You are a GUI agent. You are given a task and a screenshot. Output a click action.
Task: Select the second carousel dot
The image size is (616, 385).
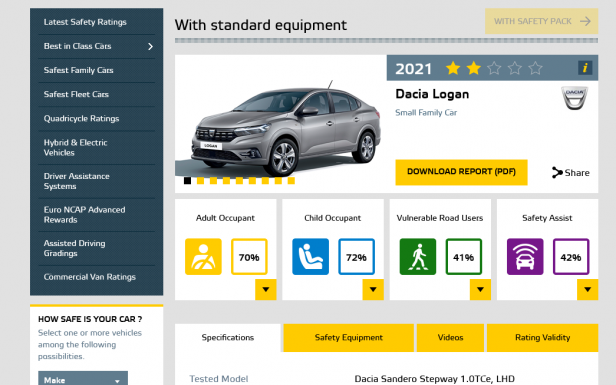[x=200, y=181]
